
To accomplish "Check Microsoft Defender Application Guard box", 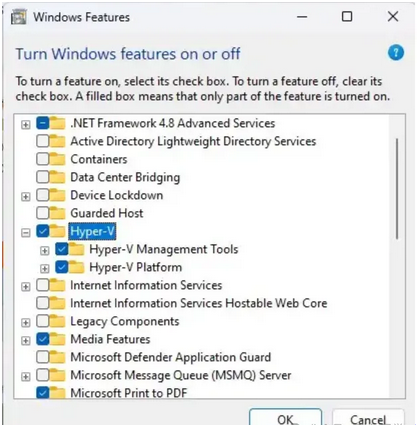I will (x=43, y=357).
